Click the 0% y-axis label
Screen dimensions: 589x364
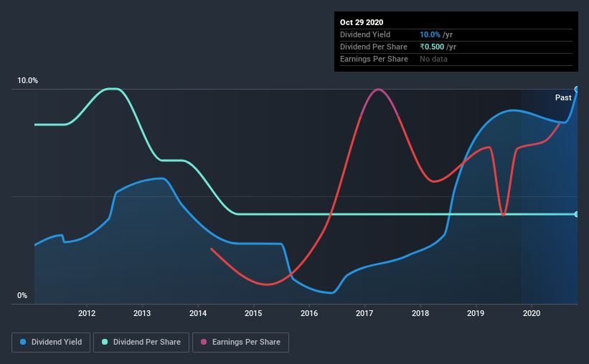coord(22,296)
